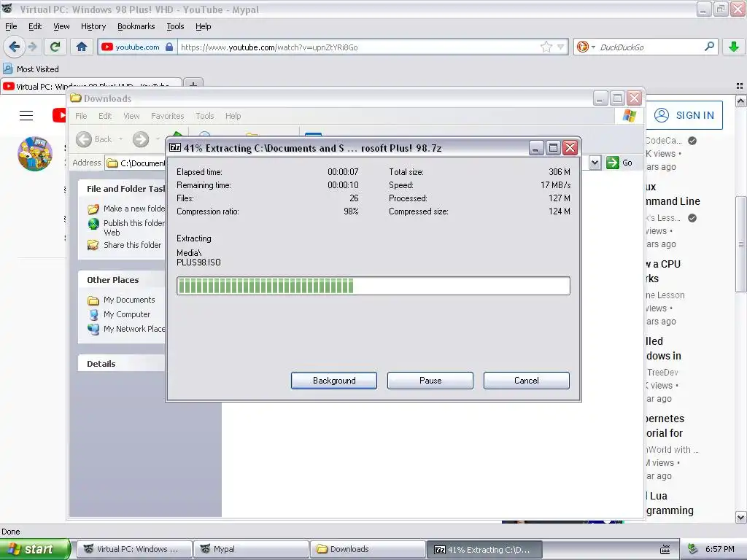747x560 pixels.
Task: Click the page scrollbar up arrow
Action: [x=741, y=101]
